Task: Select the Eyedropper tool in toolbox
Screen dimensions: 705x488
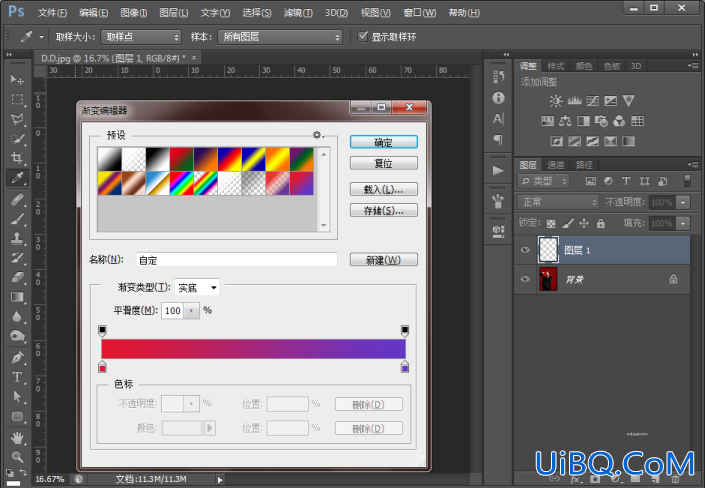Action: click(x=17, y=178)
